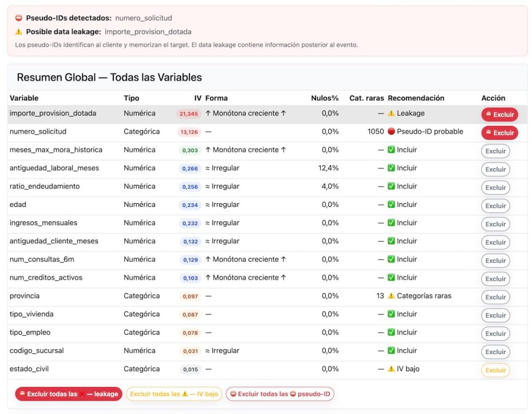Click 'Excluir todas las — IV bajo' button
This screenshot has height=414, width=532.
pos(174,394)
